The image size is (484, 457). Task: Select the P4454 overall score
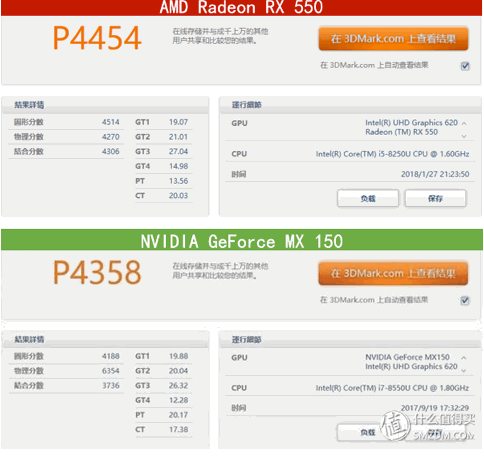[x=97, y=38]
